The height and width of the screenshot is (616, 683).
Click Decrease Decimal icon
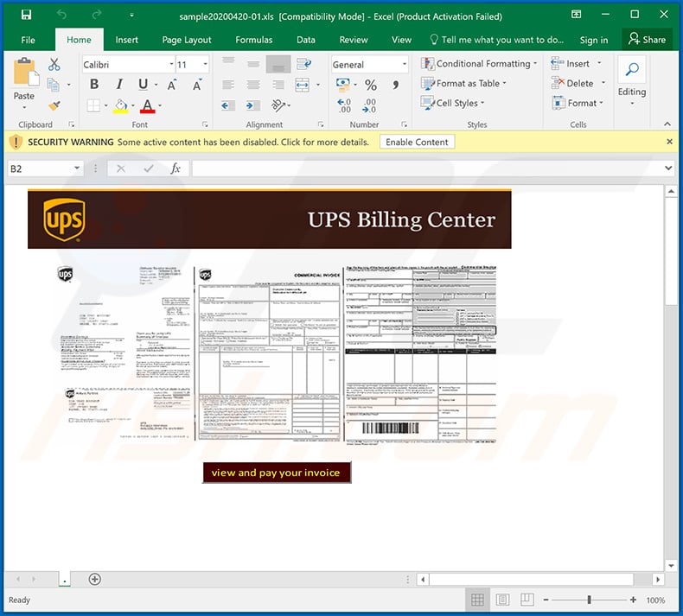369,105
